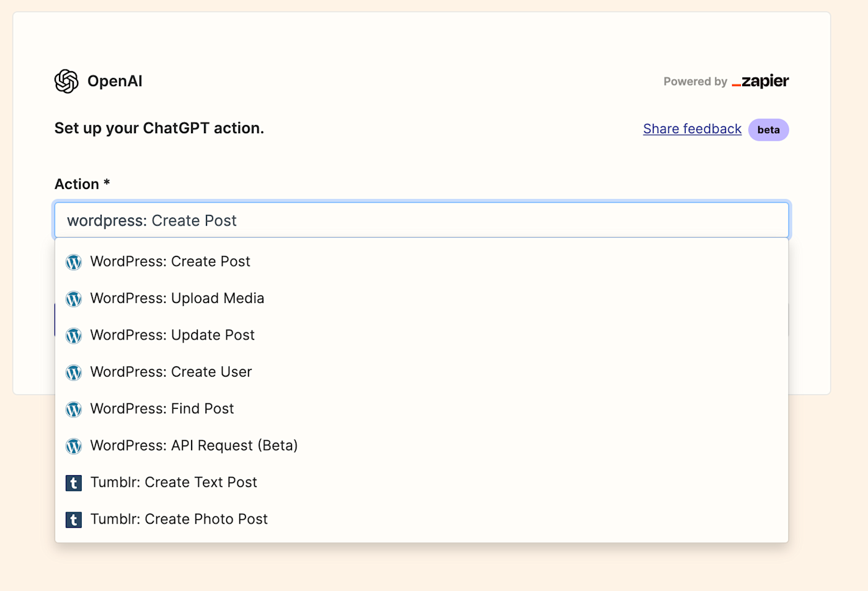Choose WordPress: Upload Media from list

177,299
